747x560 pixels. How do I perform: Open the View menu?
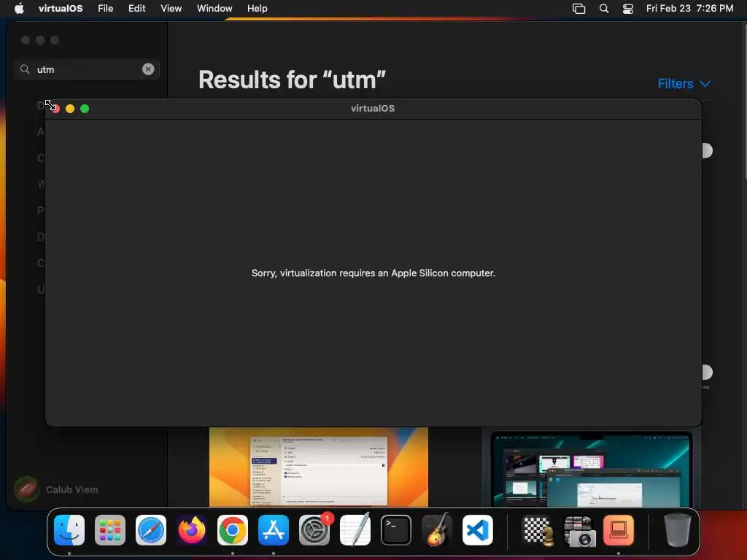pos(171,8)
